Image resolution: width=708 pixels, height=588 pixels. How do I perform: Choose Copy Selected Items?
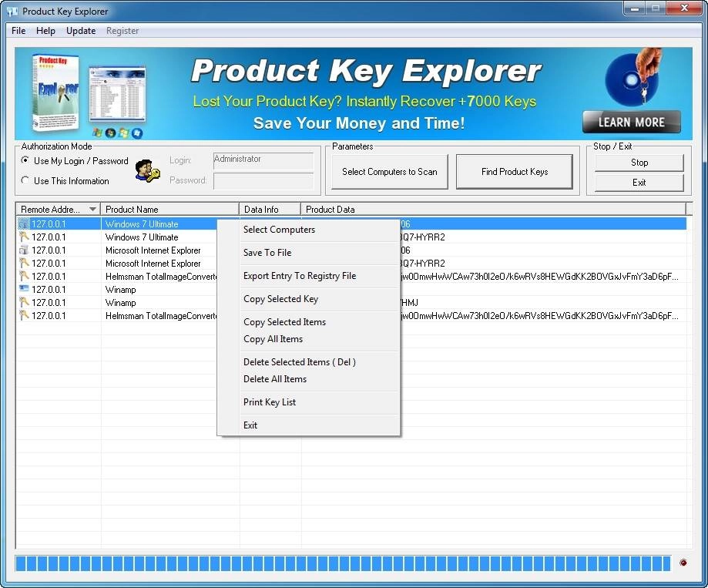point(308,322)
